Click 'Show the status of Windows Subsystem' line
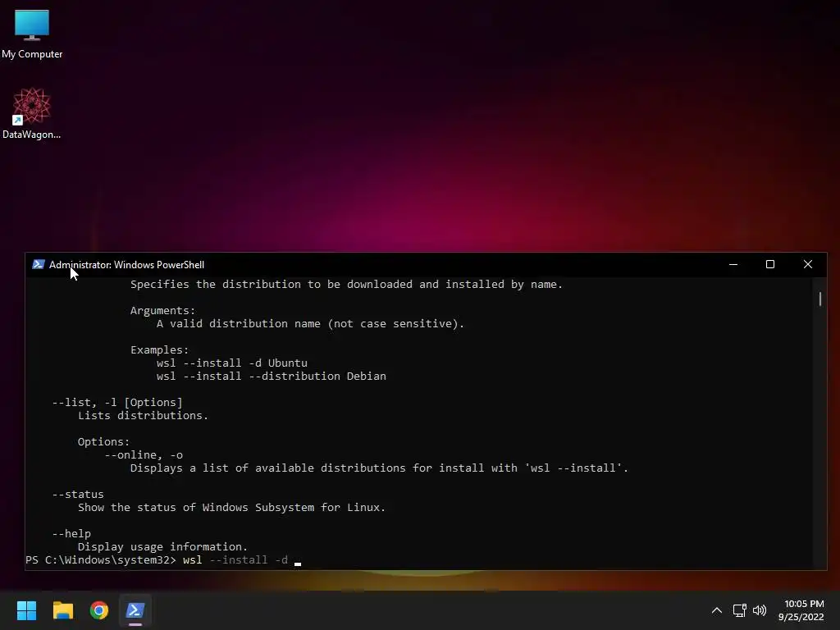 (231, 507)
